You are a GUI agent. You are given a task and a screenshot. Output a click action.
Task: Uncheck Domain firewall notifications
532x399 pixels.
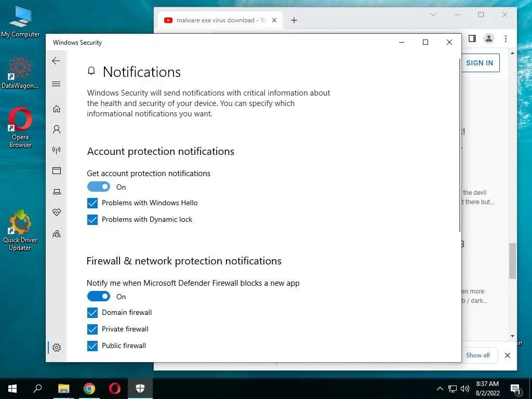pyautogui.click(x=92, y=312)
